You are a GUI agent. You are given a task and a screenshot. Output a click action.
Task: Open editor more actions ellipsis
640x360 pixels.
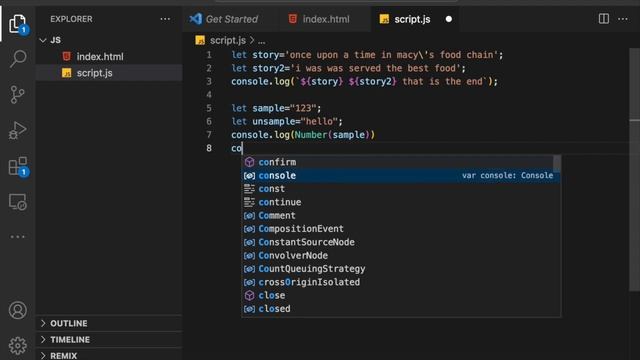[x=623, y=19]
